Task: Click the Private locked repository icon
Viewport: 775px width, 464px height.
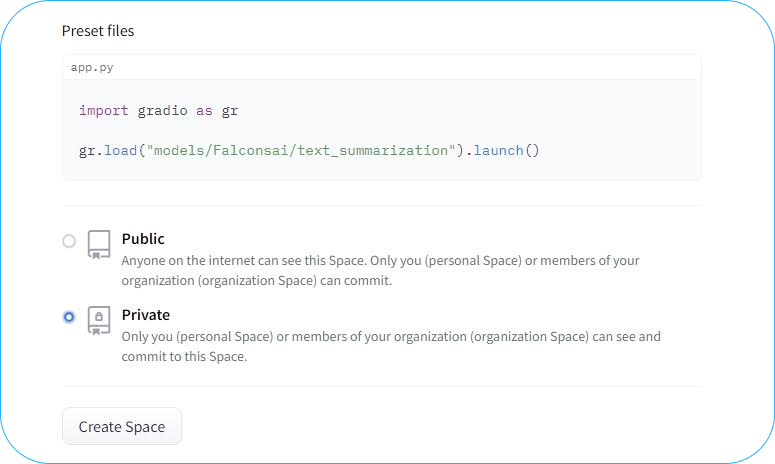Action: pos(99,320)
